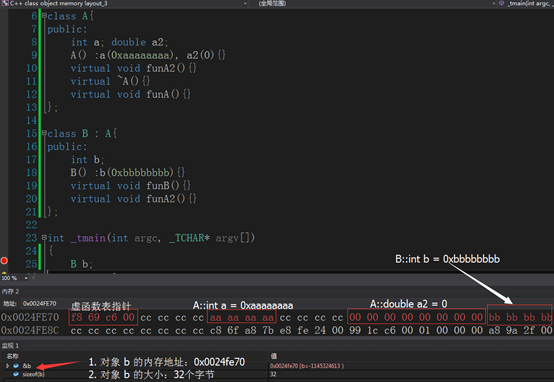This screenshot has width=554, height=382.
Task: Click the "virtual void funA(){}" line
Action: pos(130,94)
